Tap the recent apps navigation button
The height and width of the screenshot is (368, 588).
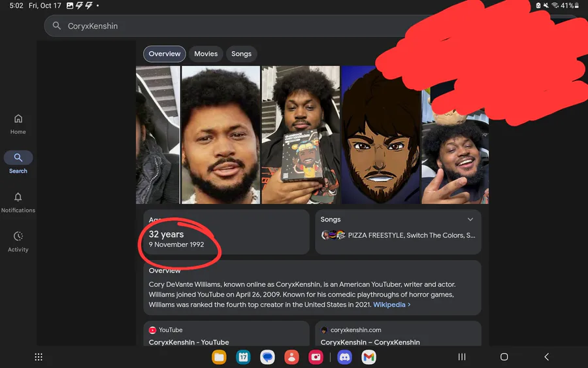pos(462,357)
